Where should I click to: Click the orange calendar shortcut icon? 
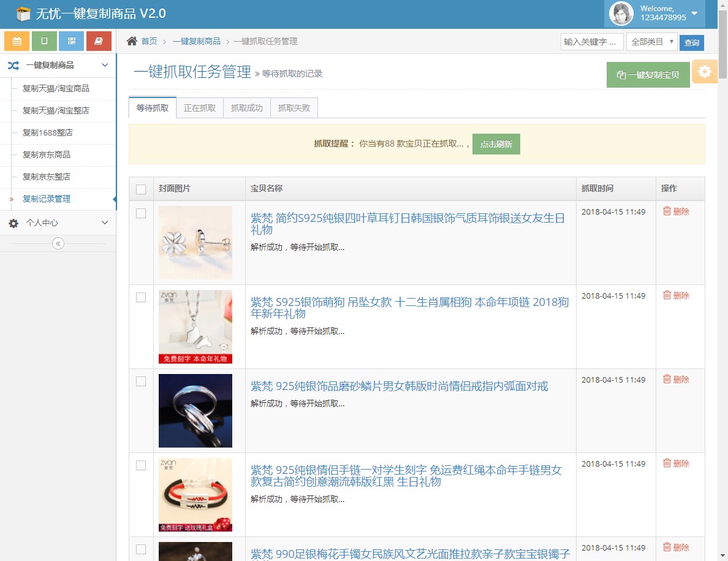pos(17,41)
